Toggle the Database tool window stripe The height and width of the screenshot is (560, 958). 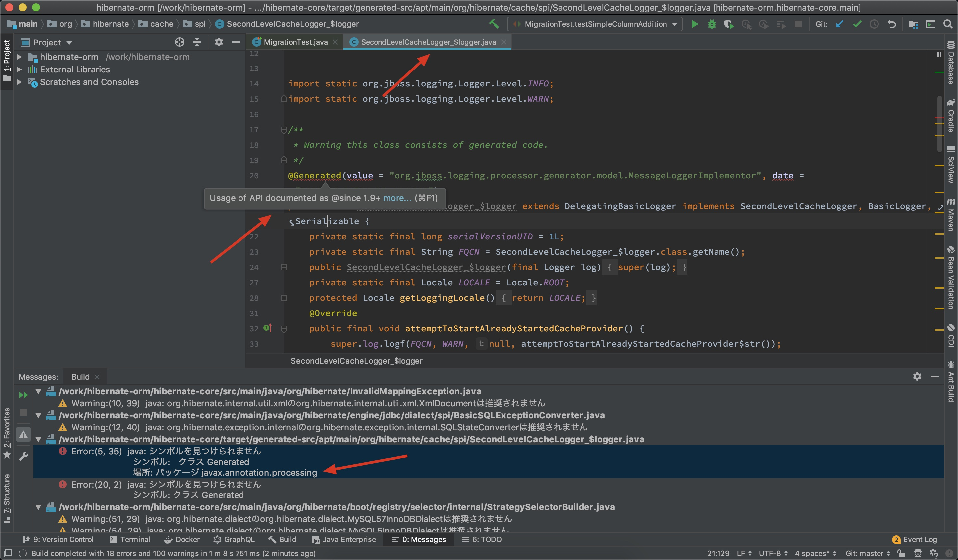point(951,63)
